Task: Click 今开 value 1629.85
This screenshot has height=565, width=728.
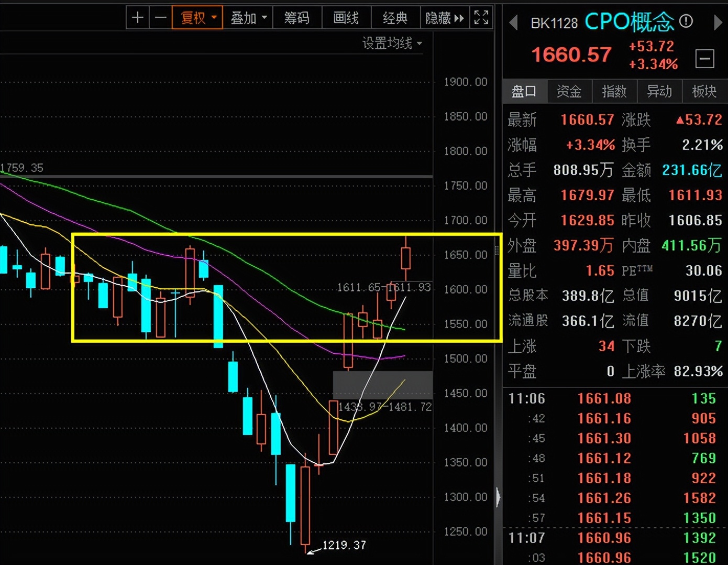Action: click(587, 220)
